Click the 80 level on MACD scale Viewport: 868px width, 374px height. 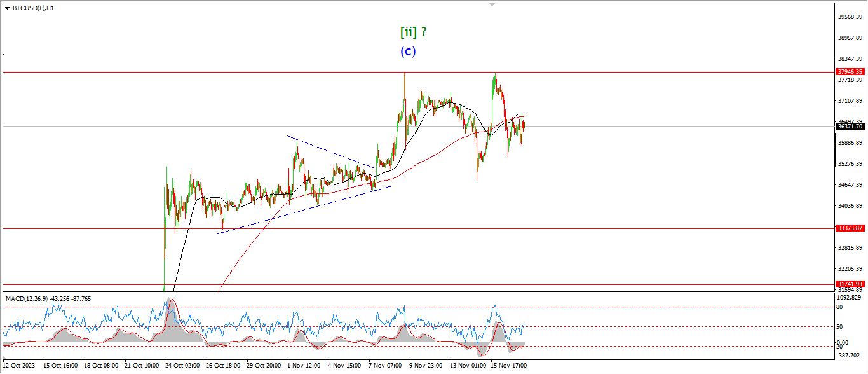pos(843,307)
